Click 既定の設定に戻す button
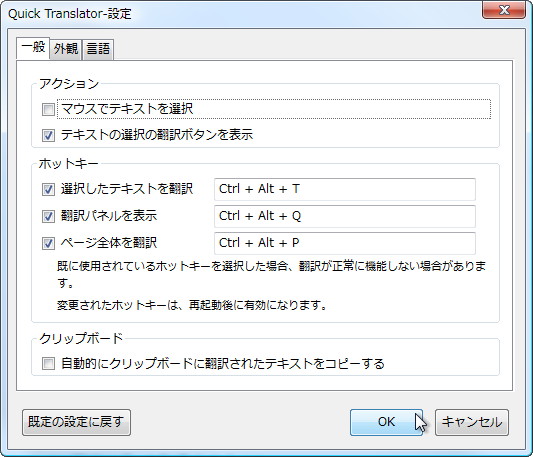Screen dimensions: 533x457 coord(76,422)
